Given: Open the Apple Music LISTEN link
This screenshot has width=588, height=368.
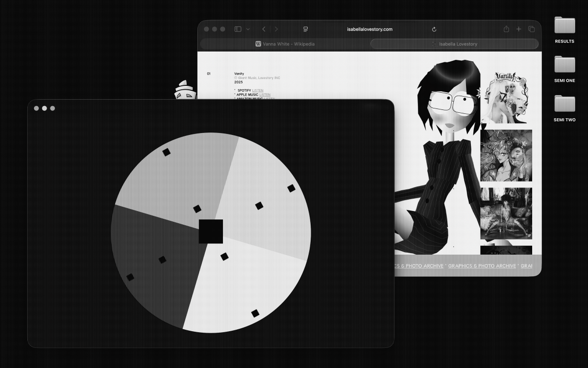Looking at the screenshot, I should pos(265,95).
